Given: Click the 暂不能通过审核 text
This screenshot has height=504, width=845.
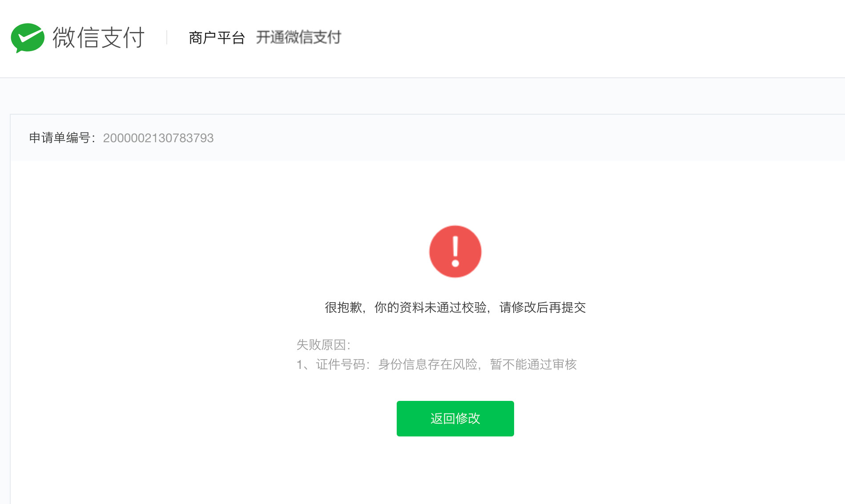Looking at the screenshot, I should [533, 364].
